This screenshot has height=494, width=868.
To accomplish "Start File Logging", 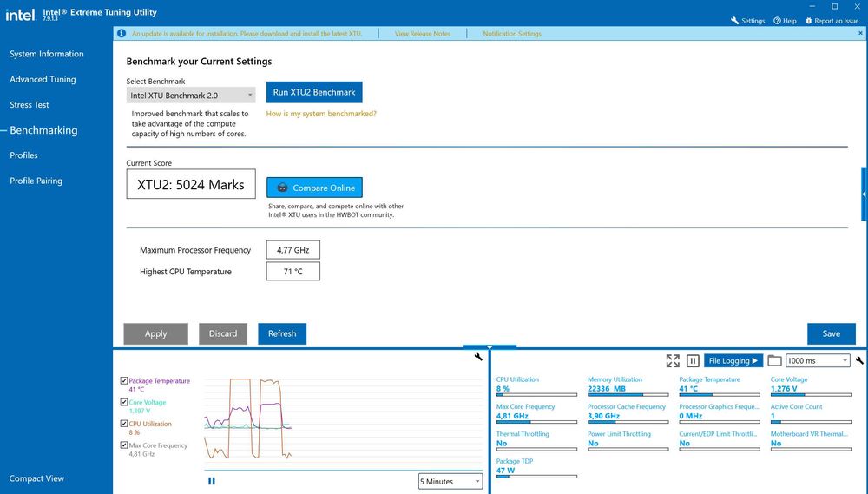I will [733, 360].
